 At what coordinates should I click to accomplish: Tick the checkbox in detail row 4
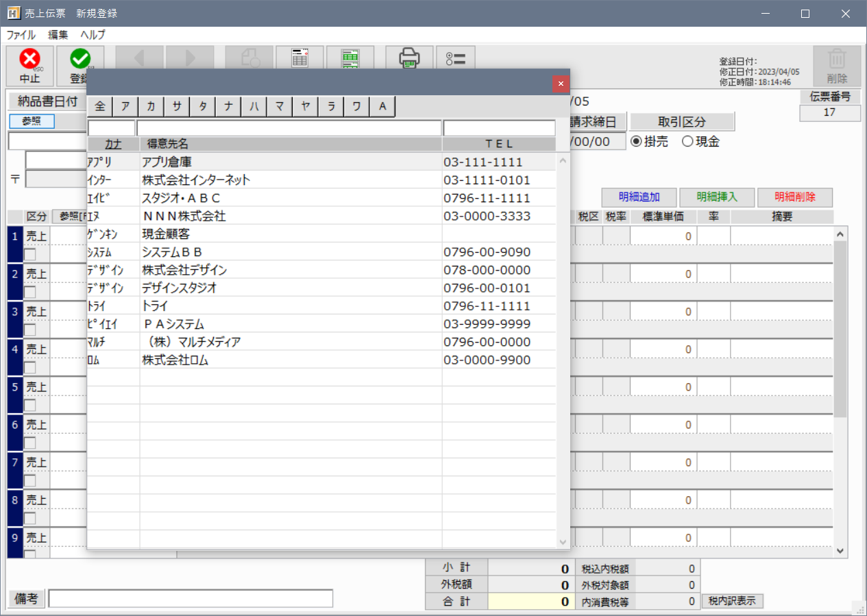[x=30, y=367]
